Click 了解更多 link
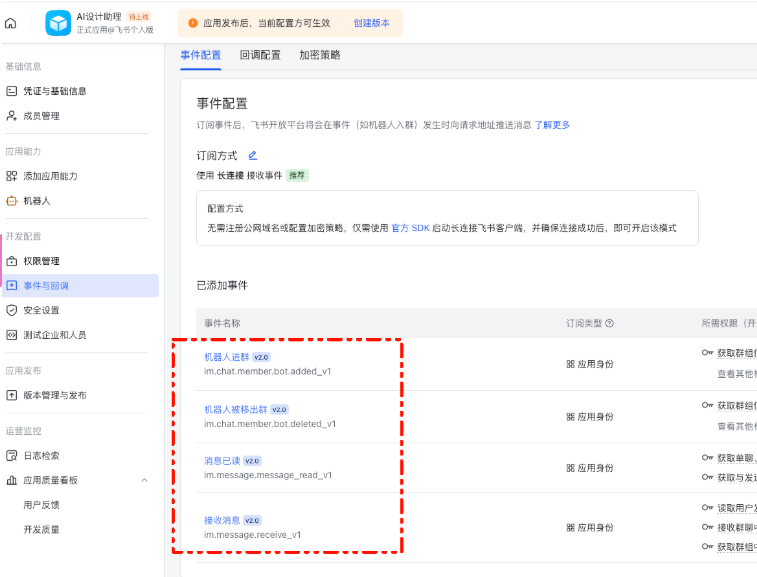Screen dimensions: 757x577 (552, 125)
